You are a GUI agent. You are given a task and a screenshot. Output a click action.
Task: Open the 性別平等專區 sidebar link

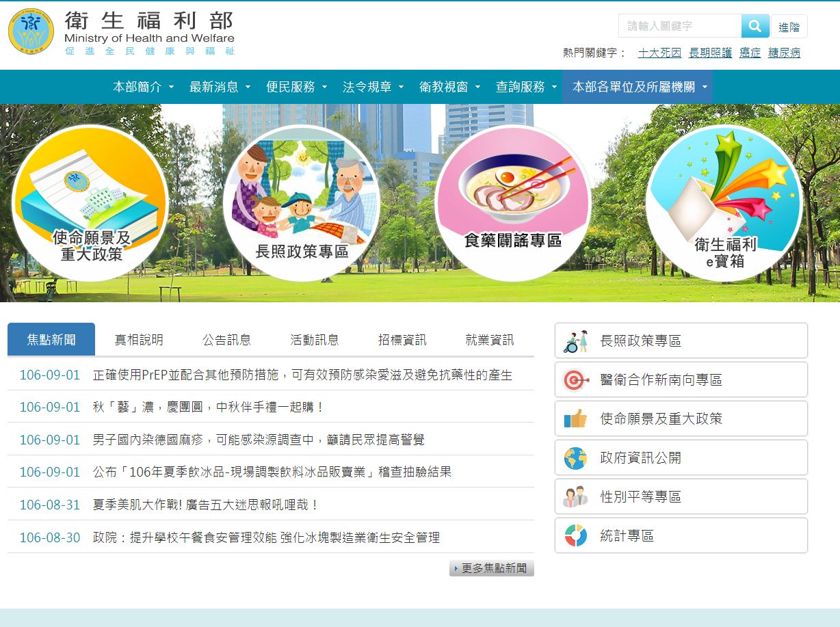coord(681,496)
